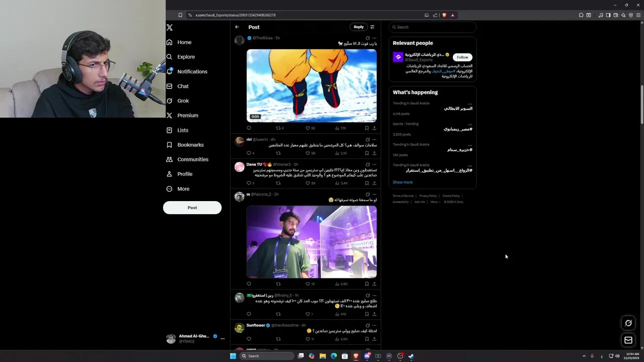Open Explore from the left sidebar
Viewport: 644px width, 362px height.
[x=181, y=57]
